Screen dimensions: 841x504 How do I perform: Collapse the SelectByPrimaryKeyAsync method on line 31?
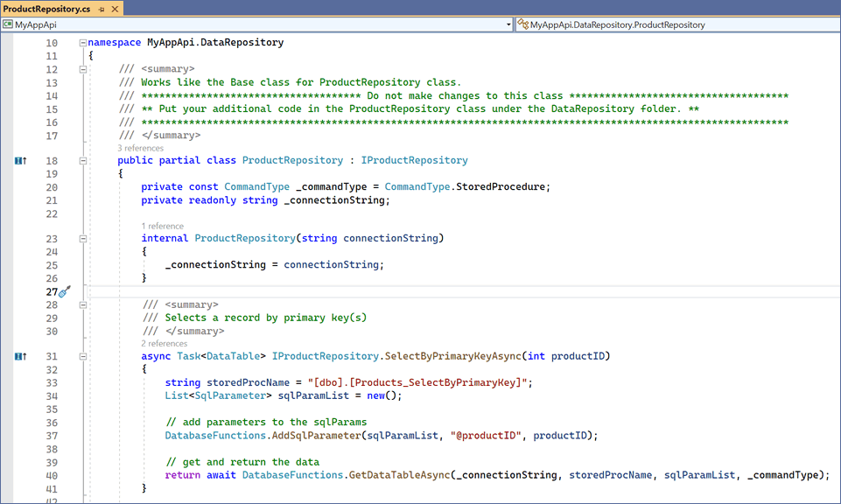tap(83, 356)
